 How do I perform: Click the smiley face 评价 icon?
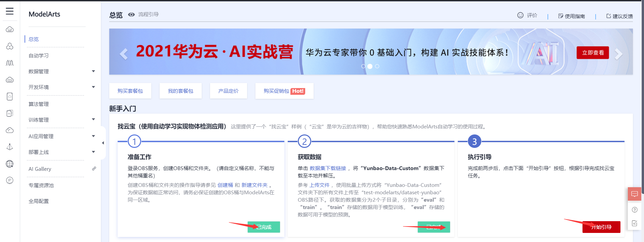[x=520, y=15]
